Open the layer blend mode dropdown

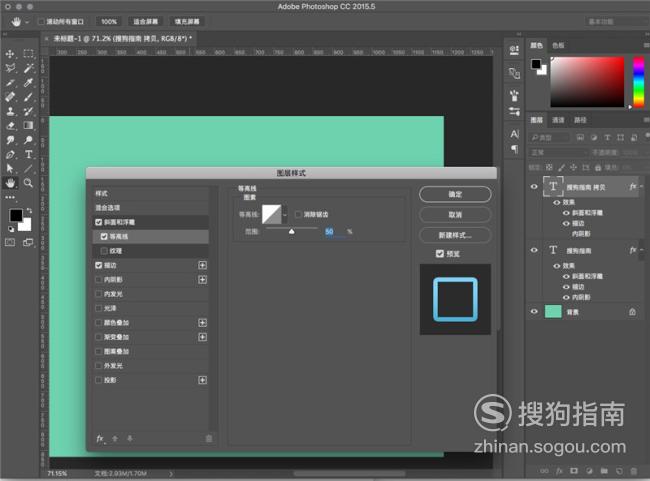[558, 153]
